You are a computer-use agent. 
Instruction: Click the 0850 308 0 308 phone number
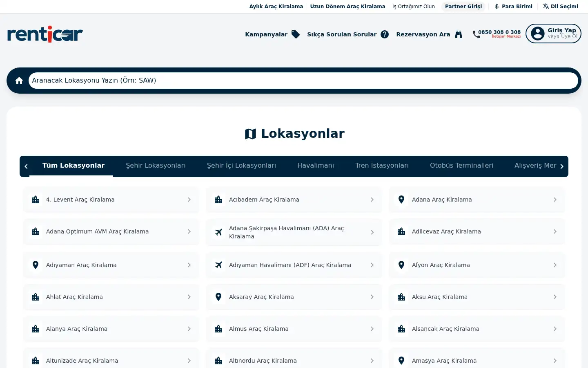499,32
